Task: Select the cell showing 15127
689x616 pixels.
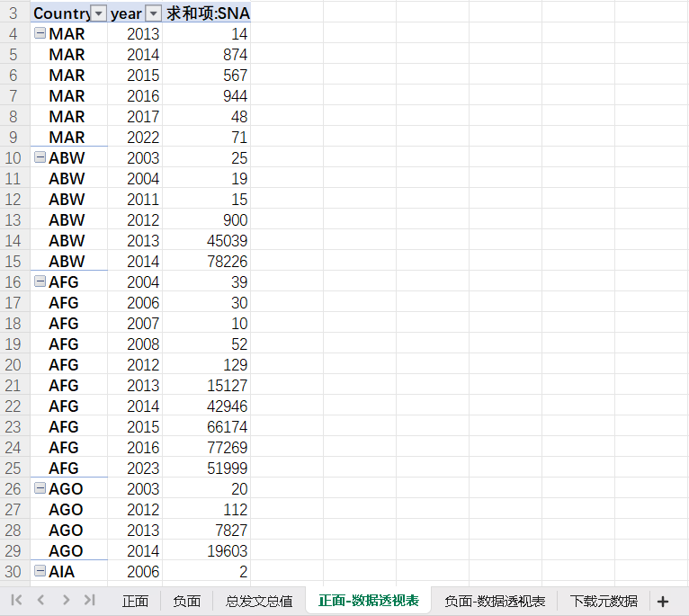Action: click(x=207, y=385)
